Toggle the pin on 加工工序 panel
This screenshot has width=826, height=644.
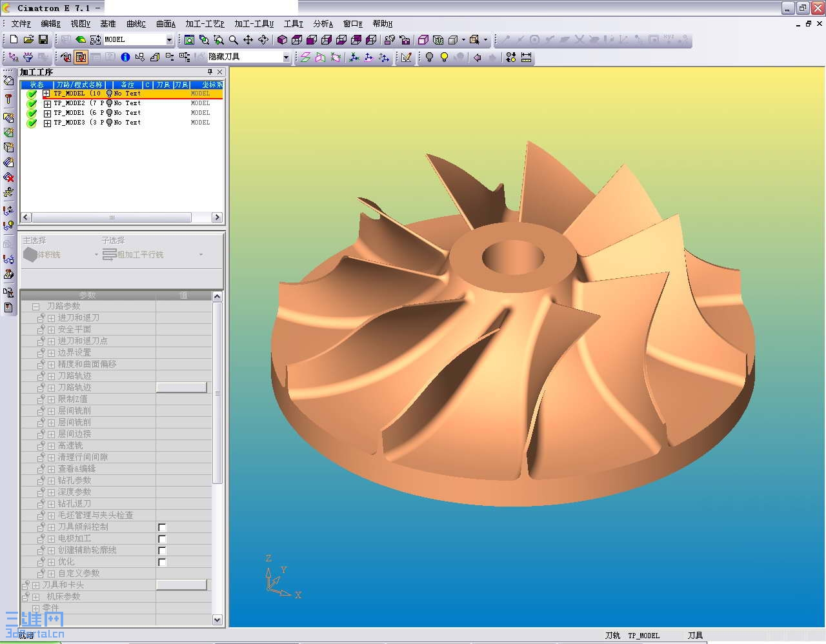point(210,72)
